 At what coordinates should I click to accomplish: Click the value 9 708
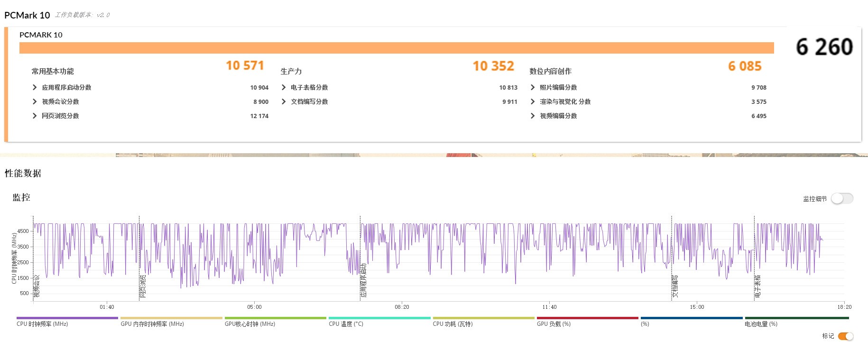pyautogui.click(x=759, y=87)
